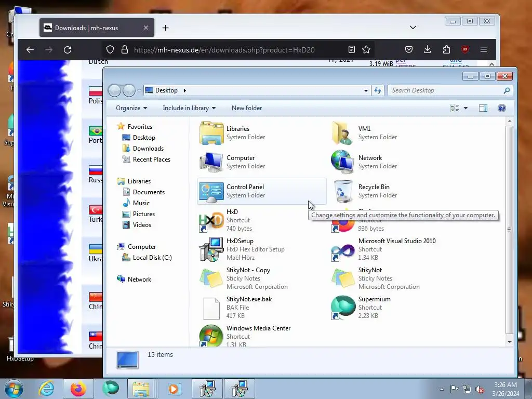Open Firefox downloads arrow icon
532x399 pixels.
[428, 49]
